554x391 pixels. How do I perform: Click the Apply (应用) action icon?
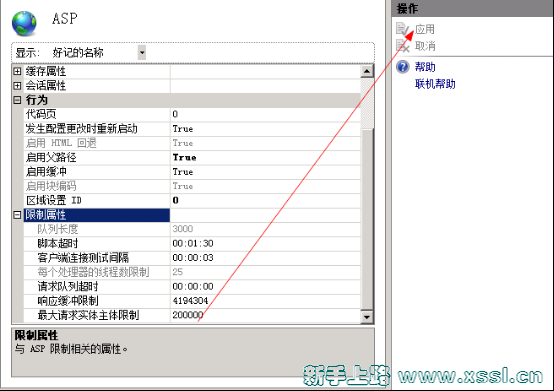coord(402,29)
